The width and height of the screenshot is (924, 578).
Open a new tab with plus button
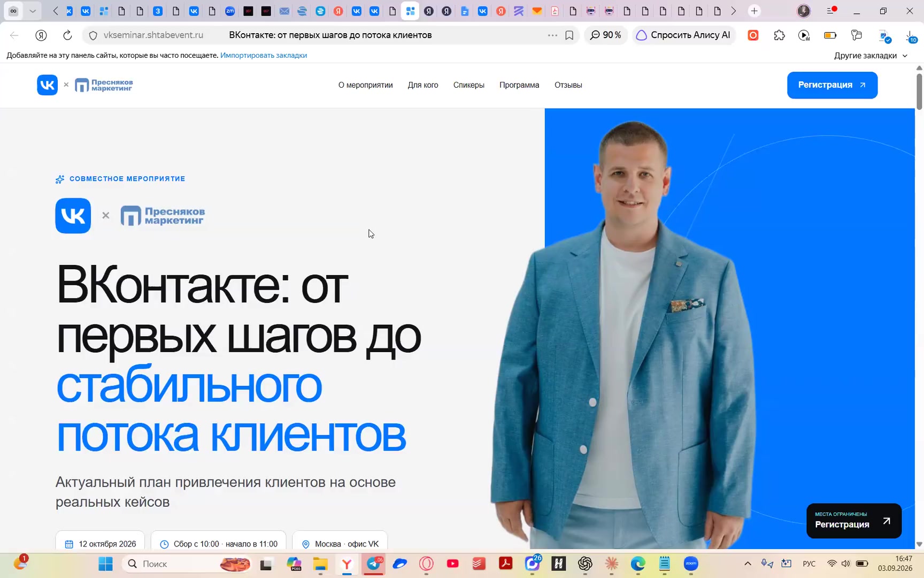[x=754, y=11]
